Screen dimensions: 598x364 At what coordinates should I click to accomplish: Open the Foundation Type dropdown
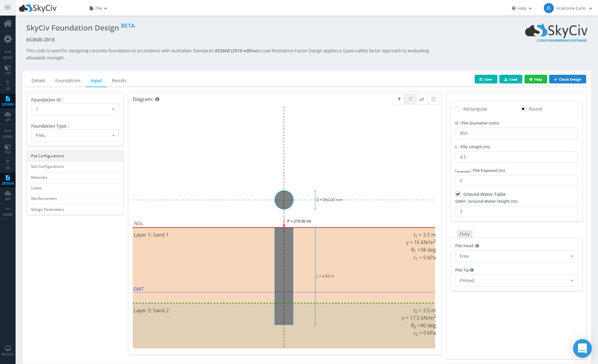coord(75,135)
